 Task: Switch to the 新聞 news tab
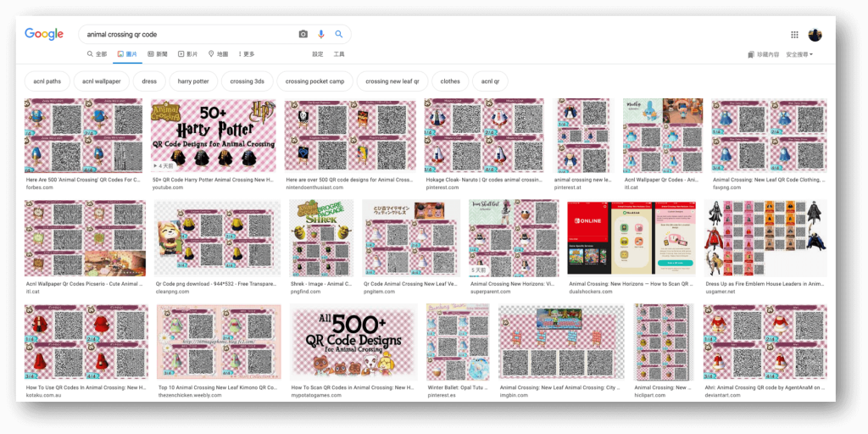tap(158, 54)
